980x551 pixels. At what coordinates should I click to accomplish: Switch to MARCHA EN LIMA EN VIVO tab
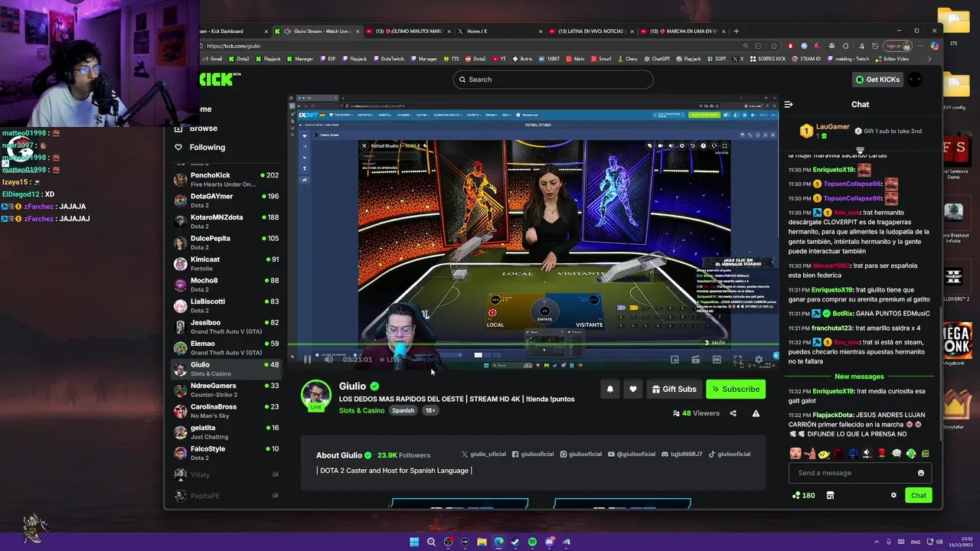click(683, 31)
